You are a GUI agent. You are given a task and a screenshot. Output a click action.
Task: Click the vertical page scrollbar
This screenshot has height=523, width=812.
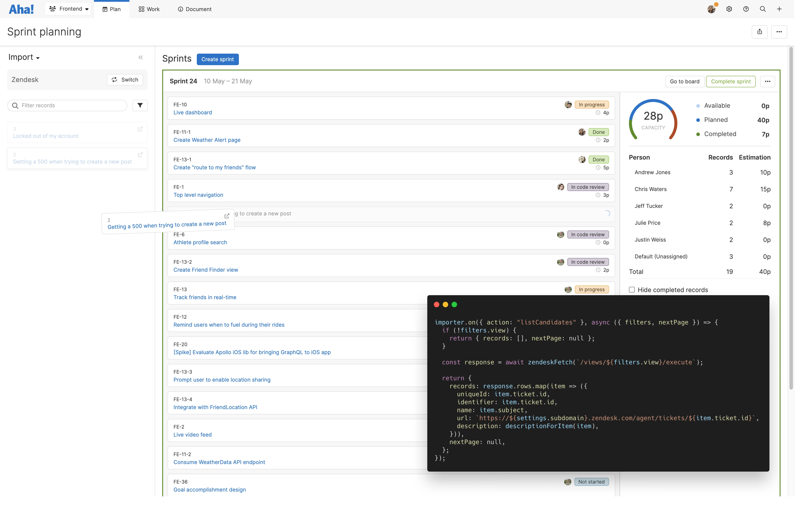tap(791, 217)
